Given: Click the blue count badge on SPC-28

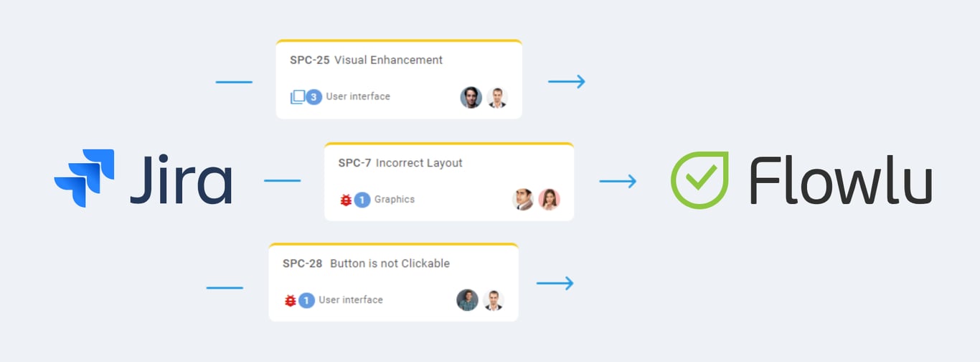Looking at the screenshot, I should (307, 300).
